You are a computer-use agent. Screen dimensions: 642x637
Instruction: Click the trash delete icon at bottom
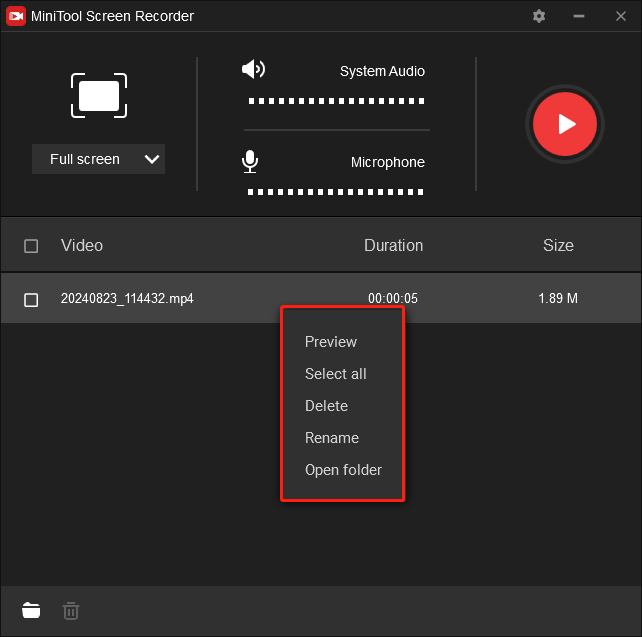point(71,610)
